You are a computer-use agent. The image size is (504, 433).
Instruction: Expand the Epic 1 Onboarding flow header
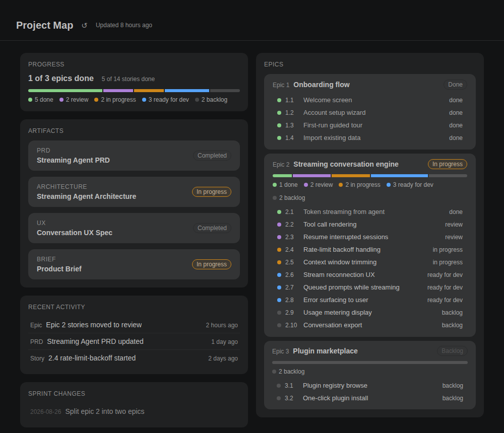[x=369, y=85]
